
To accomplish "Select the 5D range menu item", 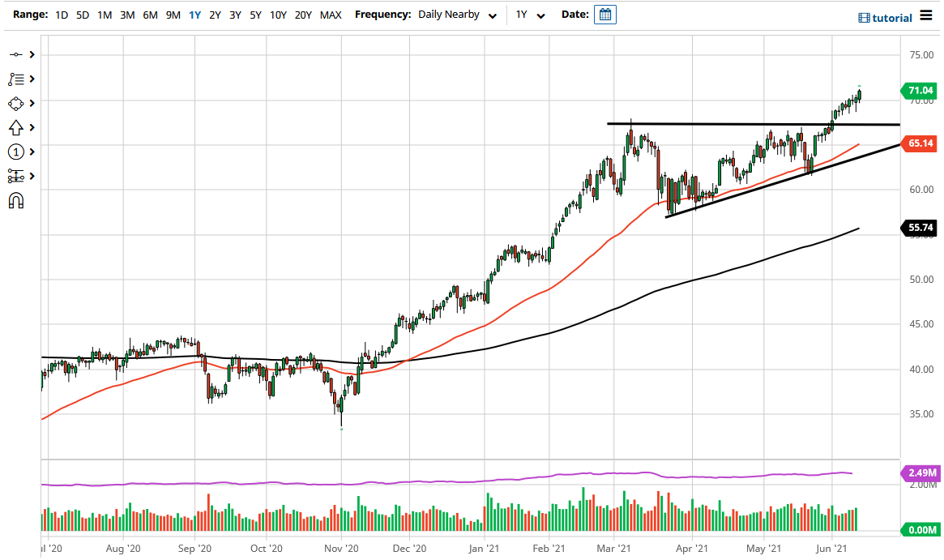I will click(81, 15).
